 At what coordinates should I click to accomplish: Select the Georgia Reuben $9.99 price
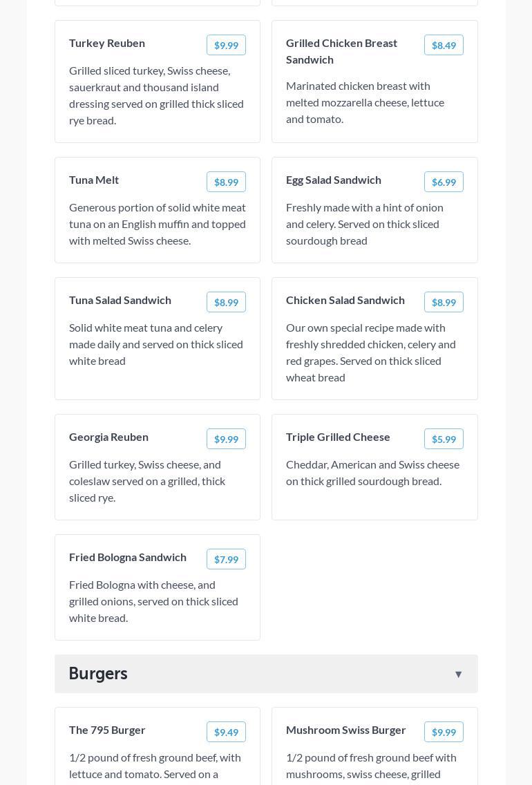tap(226, 439)
